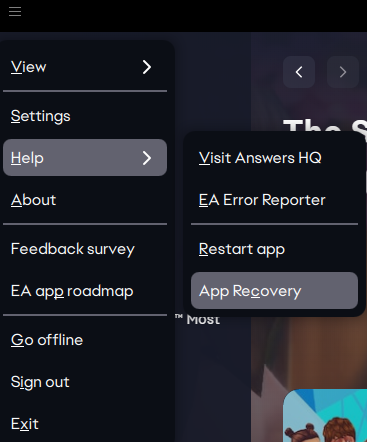This screenshot has width=367, height=442.
Task: Go to previous carousel slide
Action: 299,72
